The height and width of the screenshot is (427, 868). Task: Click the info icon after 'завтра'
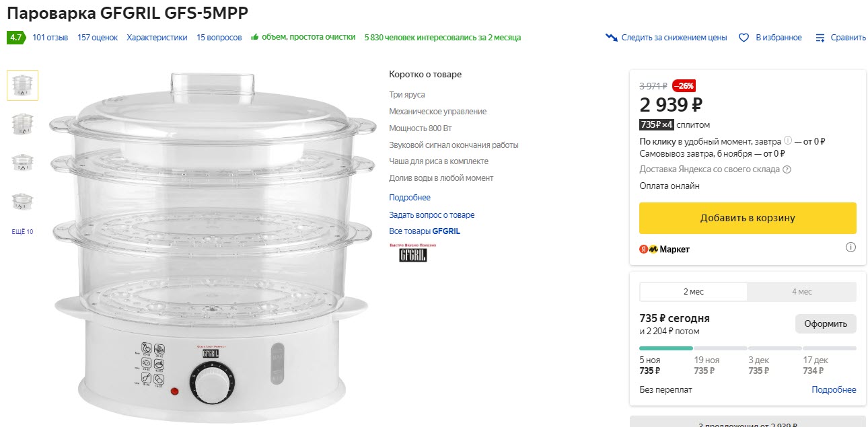pos(788,141)
